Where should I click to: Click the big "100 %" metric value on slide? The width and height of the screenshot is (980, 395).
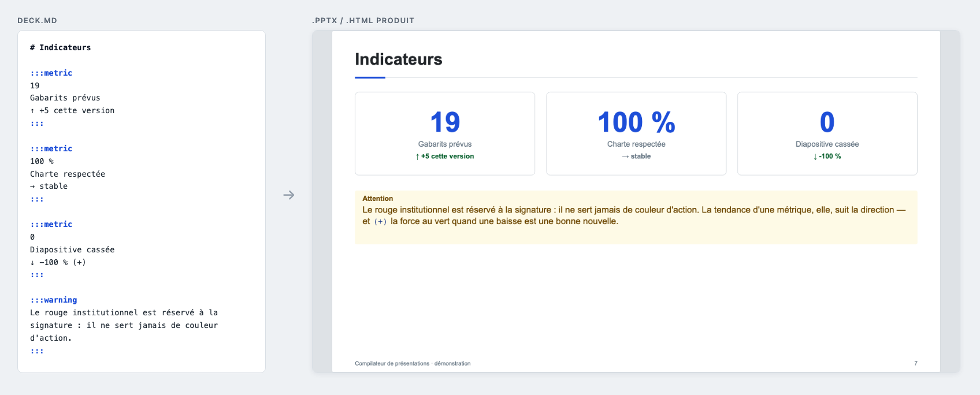point(636,122)
